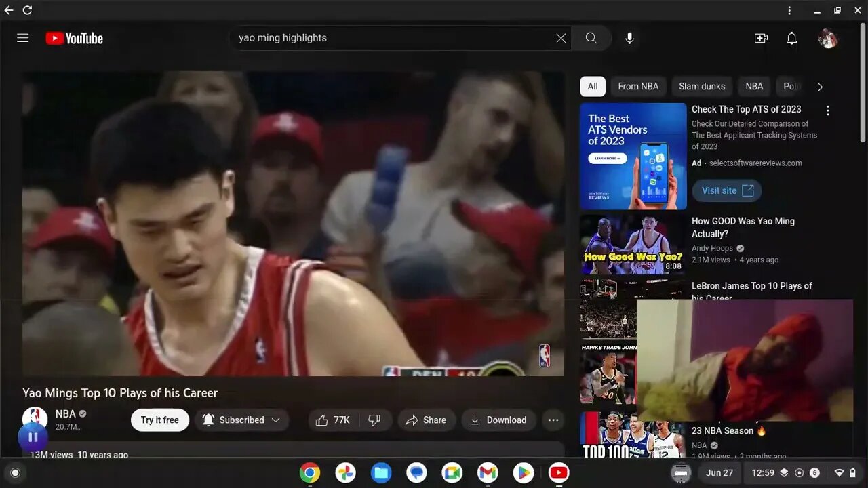This screenshot has width=868, height=488.
Task: Open the Create video icon
Action: click(761, 39)
